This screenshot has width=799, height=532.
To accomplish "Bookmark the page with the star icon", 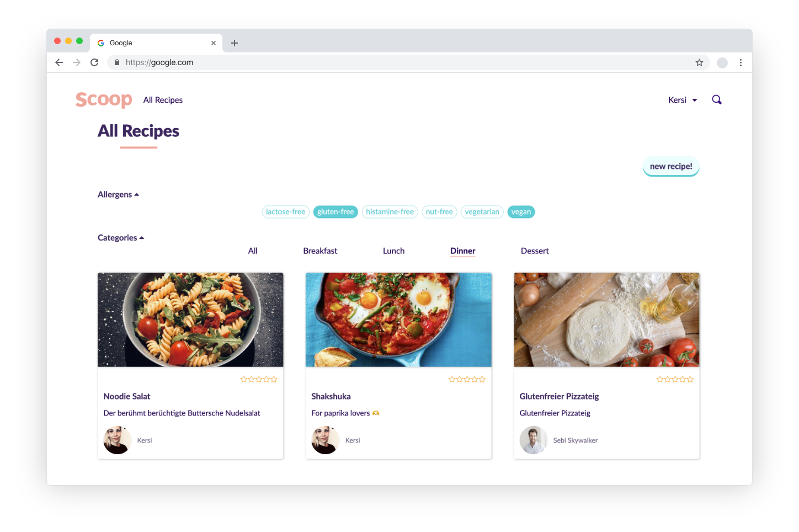I will click(x=699, y=62).
